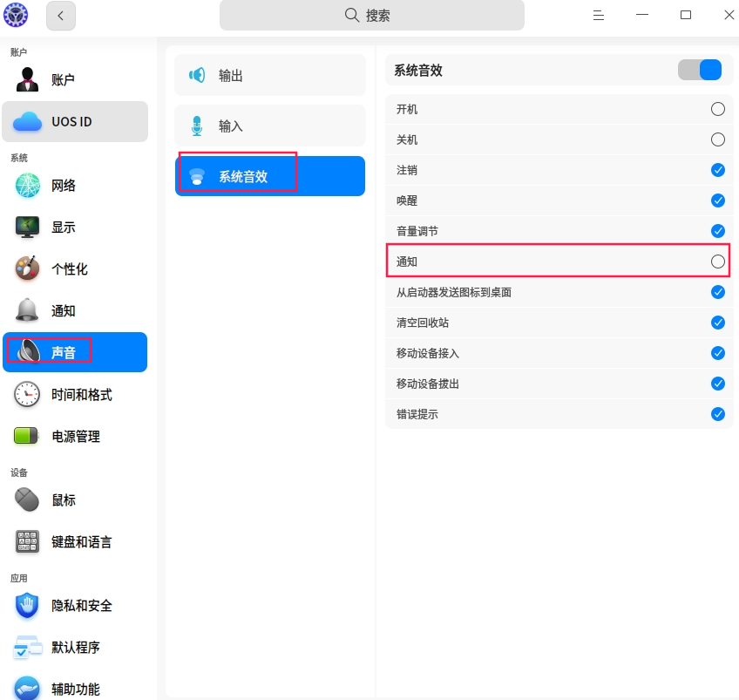Screen dimensions: 739x700
Task: Disable the 清空回收站 sound effect
Action: pyautogui.click(x=718, y=323)
